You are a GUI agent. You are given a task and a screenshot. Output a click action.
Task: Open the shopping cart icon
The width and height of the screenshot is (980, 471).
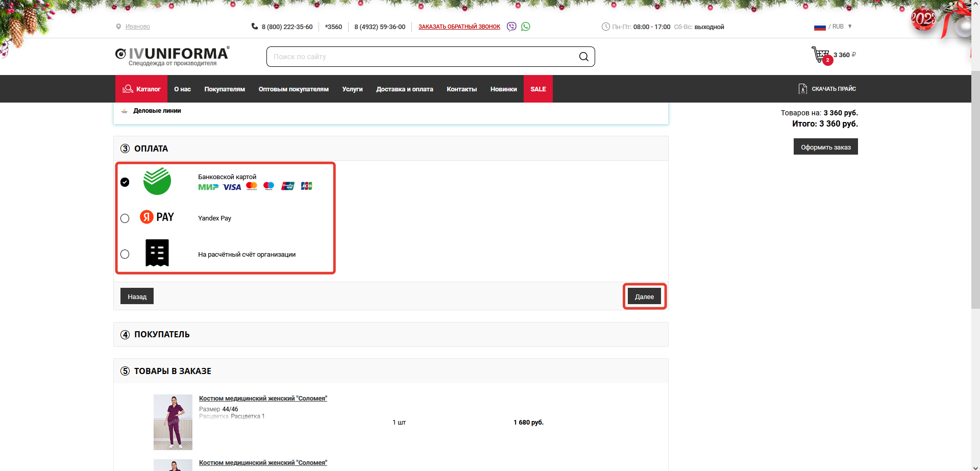821,55
